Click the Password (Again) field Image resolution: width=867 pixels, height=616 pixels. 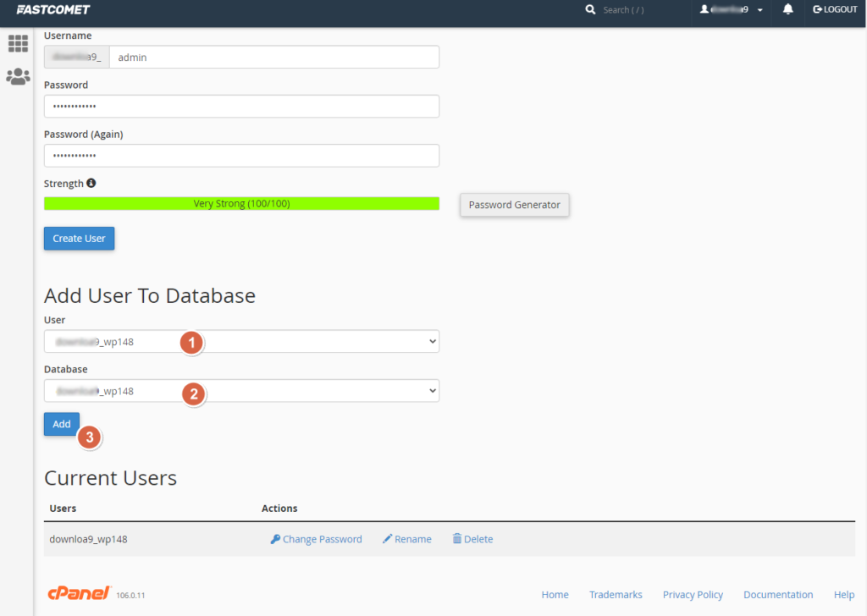tap(241, 156)
